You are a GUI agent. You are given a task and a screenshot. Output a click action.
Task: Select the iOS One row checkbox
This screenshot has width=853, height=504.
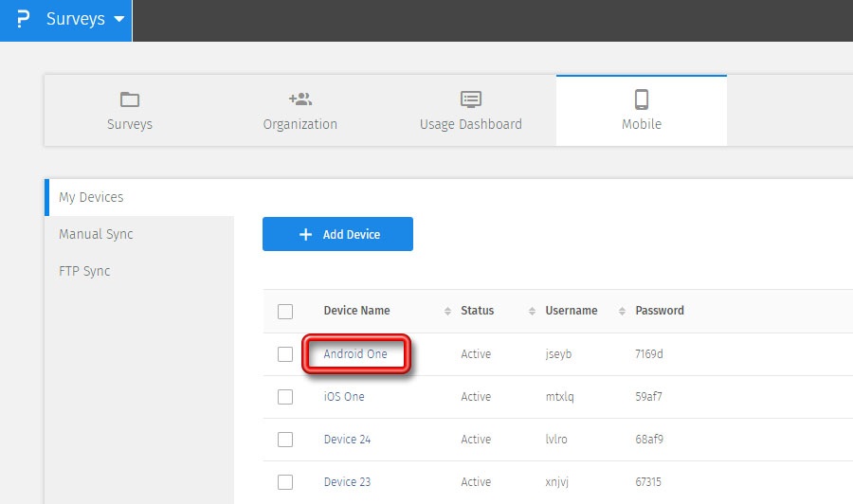[285, 397]
